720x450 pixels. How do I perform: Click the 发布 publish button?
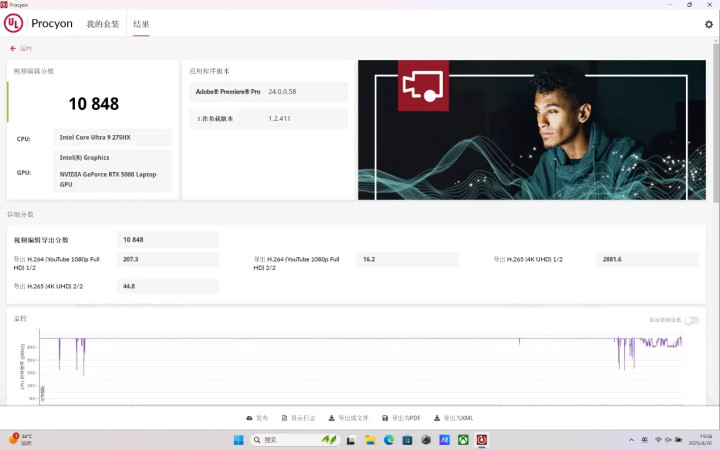(x=257, y=418)
